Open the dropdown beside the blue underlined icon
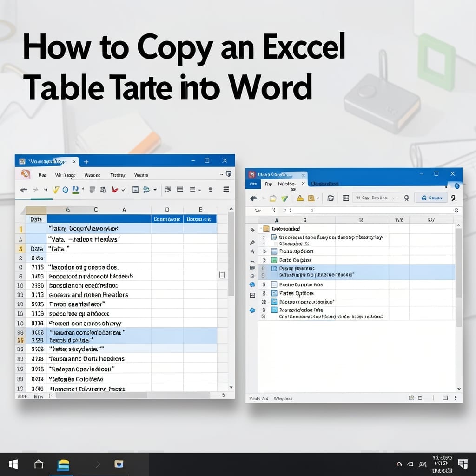Screen dimensions: 476x476 83,189
